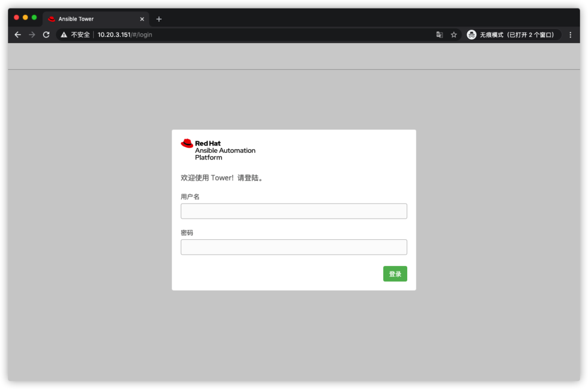The width and height of the screenshot is (588, 389).
Task: Click the welcome text 欢迎使用 Tower! 请登陆。
Action: click(x=222, y=178)
